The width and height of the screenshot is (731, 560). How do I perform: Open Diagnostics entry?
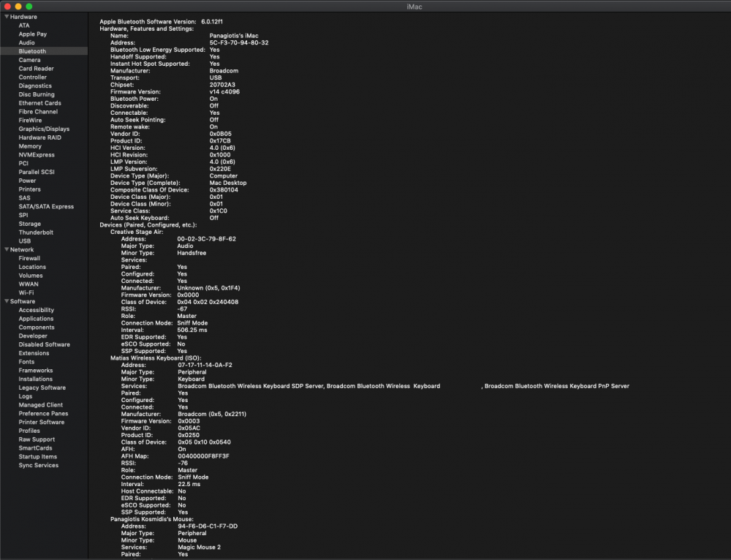pyautogui.click(x=35, y=86)
